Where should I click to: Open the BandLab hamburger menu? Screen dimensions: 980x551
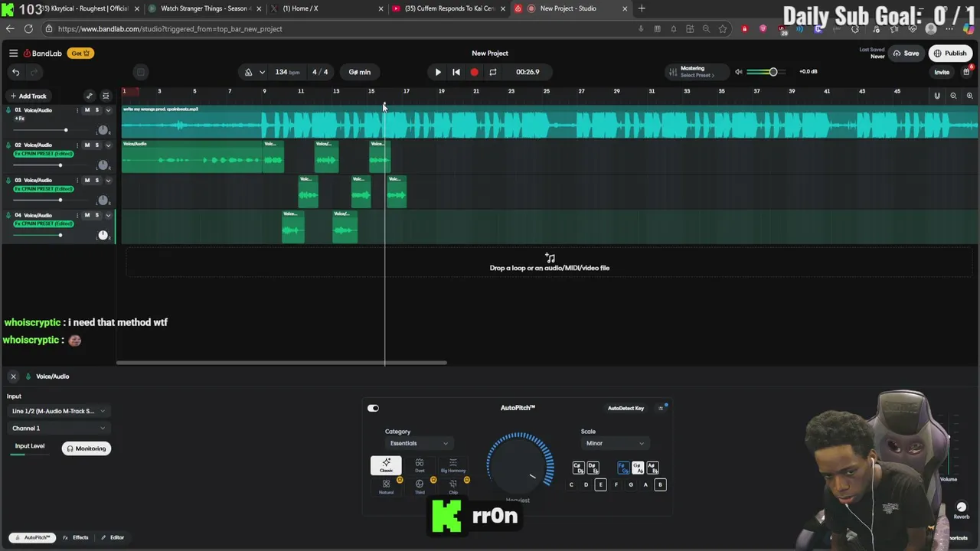click(13, 53)
